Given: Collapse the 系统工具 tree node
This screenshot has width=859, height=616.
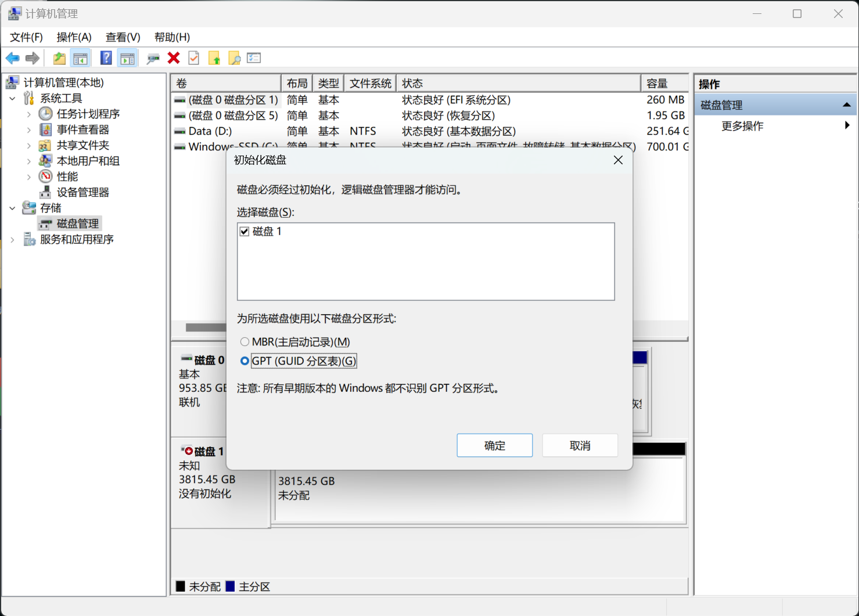Looking at the screenshot, I should 13,99.
